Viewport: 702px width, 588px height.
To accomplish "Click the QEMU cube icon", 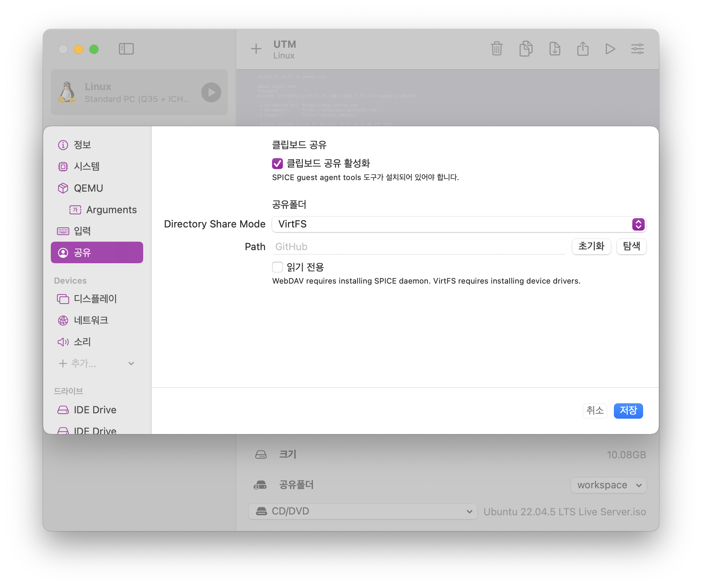I will 63,188.
